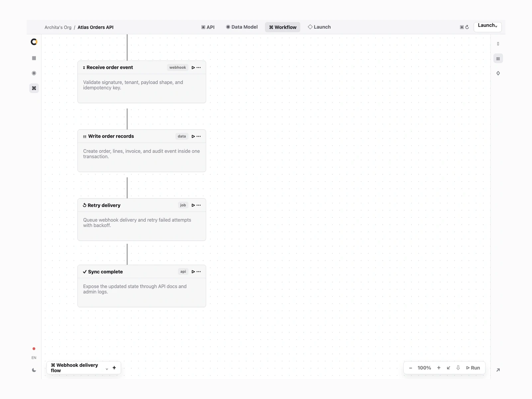
Task: Click 'Expose the updated state' description
Action: (135, 289)
